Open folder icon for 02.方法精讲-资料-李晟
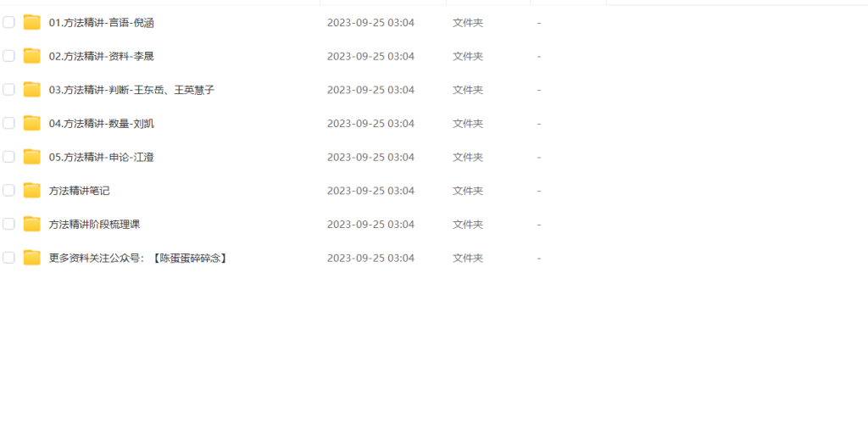This screenshot has width=868, height=423. [32, 56]
